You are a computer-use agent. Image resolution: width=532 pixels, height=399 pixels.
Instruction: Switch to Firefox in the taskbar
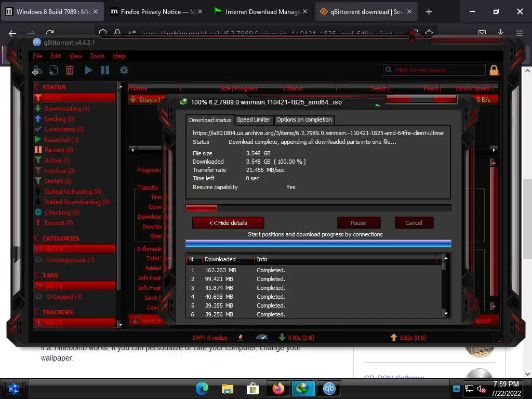click(278, 389)
